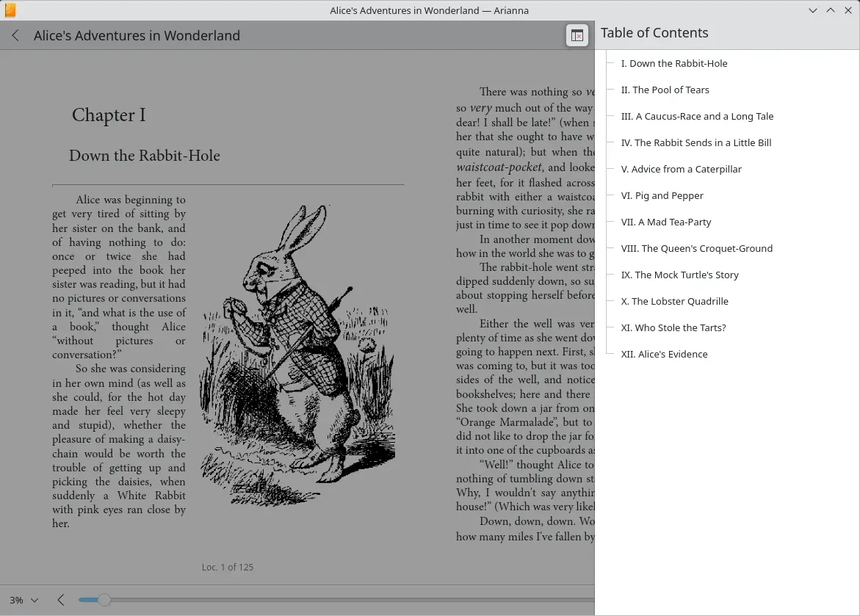
Task: Select XI. Who Stole the Tarts?
Action: coord(673,327)
